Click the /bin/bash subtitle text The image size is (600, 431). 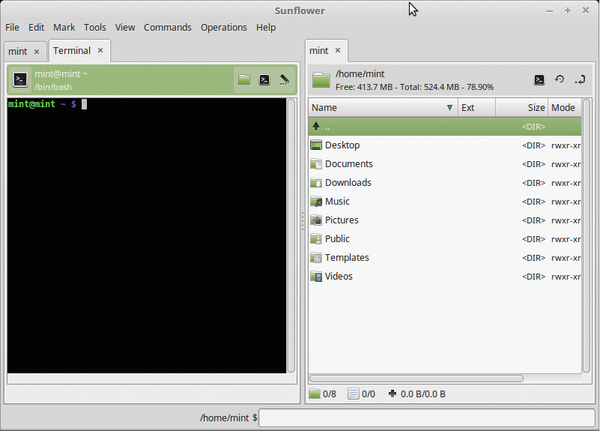(53, 87)
